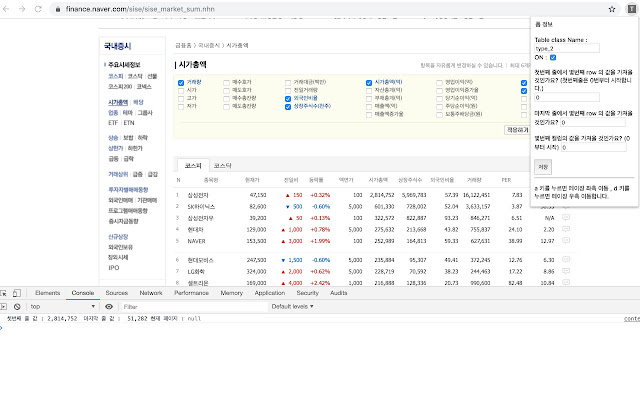Screen dimensions: 640x400
Task: Check the 고가 checkbox
Action: click(x=181, y=99)
